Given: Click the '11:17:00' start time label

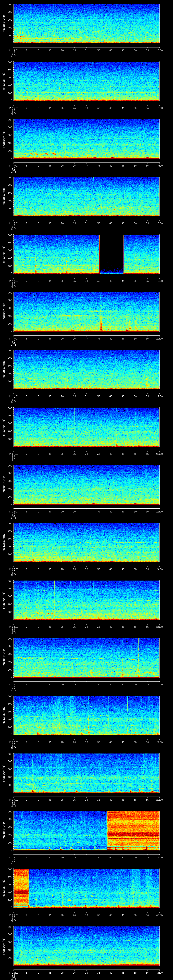Looking at the screenshot, I should pos(14,223).
